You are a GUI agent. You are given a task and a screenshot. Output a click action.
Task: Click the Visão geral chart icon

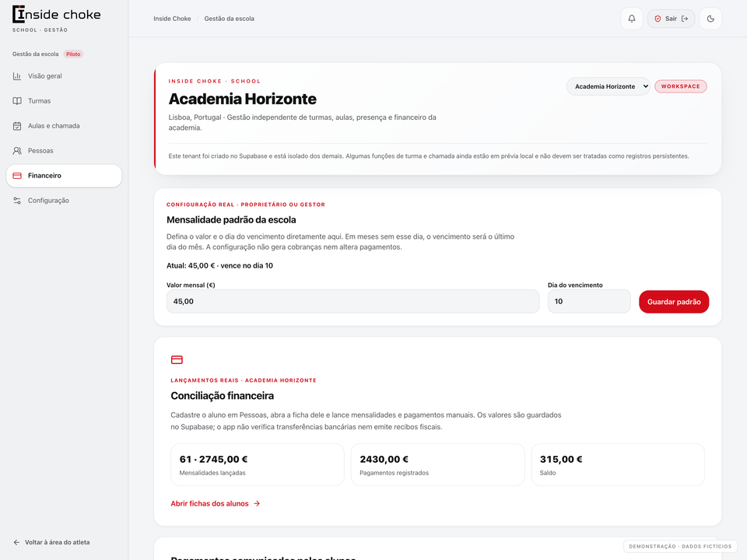17,76
